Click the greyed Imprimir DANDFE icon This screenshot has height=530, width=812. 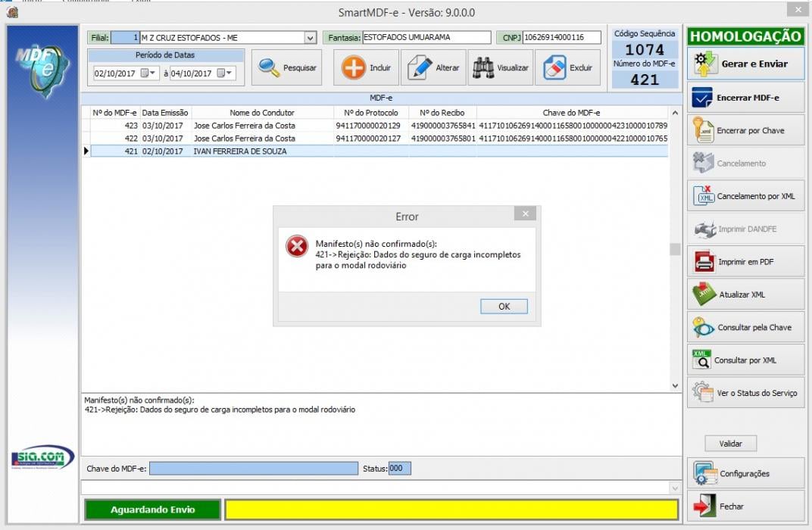tap(704, 229)
